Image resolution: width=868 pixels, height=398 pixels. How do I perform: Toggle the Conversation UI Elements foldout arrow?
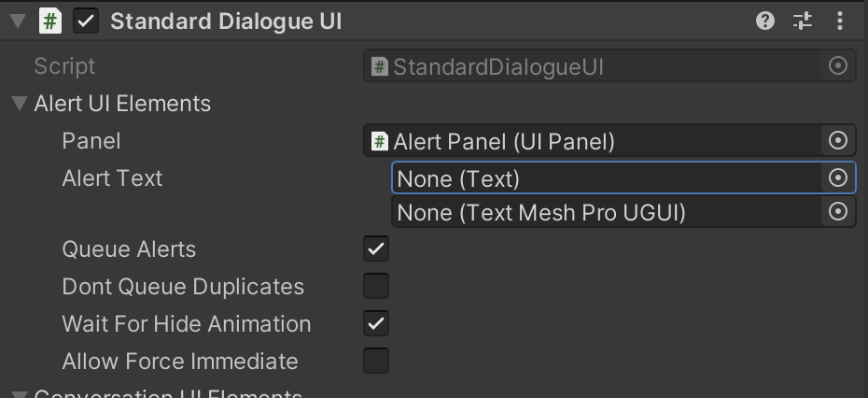20,394
